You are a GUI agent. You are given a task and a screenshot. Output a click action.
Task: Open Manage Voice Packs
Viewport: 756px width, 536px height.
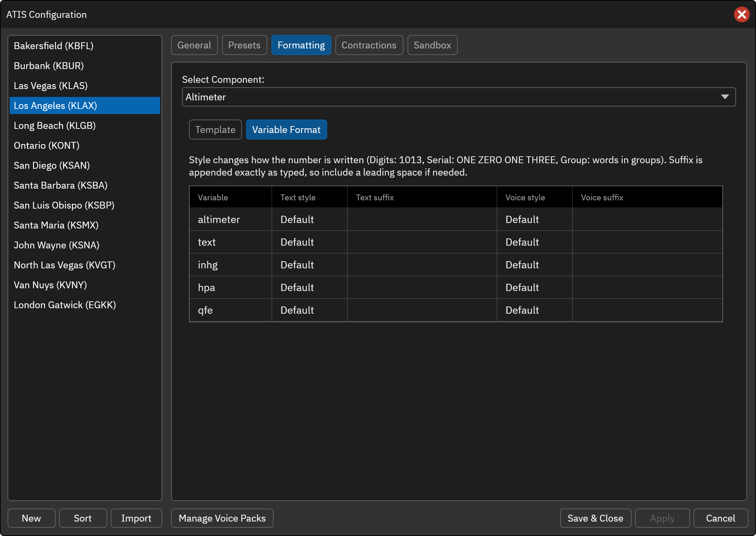click(222, 518)
